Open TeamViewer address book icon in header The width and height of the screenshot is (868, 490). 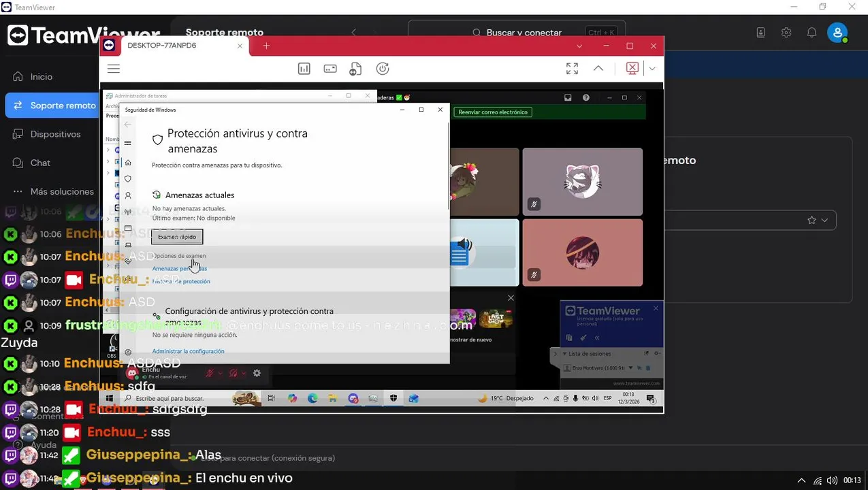(760, 32)
